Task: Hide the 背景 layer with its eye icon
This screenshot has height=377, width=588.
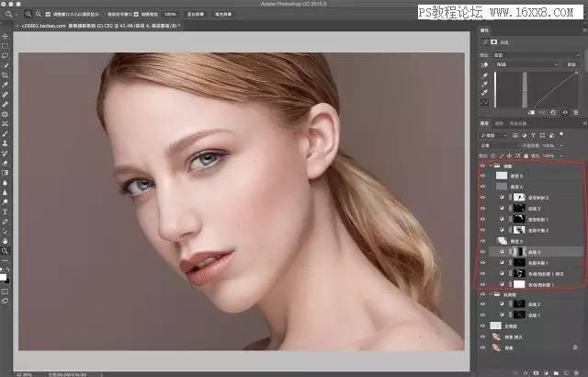Action: click(483, 348)
